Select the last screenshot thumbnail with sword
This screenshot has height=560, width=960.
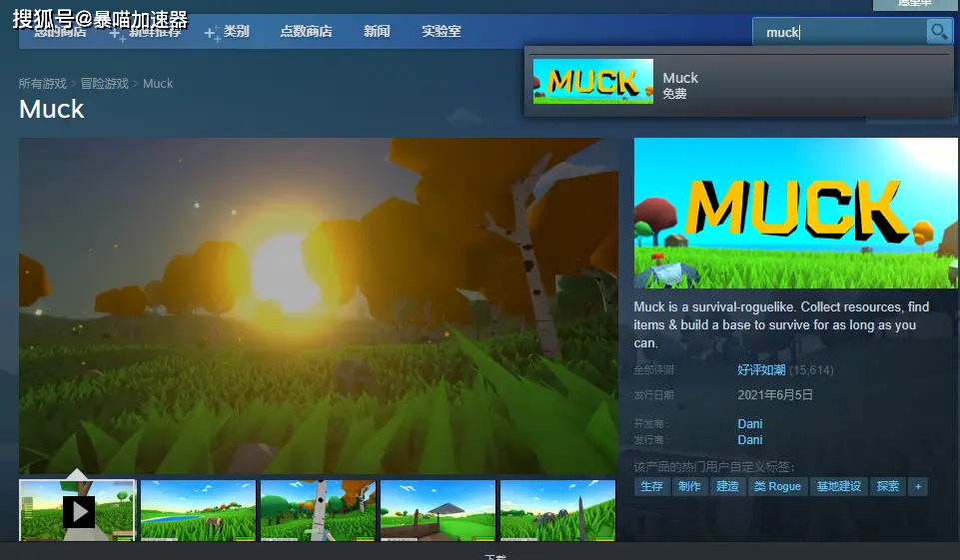(557, 510)
